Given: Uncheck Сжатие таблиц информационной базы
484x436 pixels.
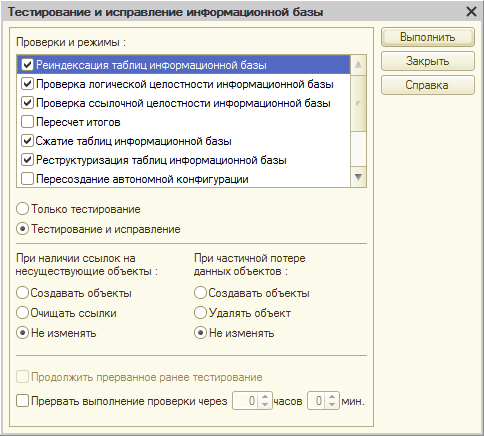Looking at the screenshot, I should [x=27, y=141].
